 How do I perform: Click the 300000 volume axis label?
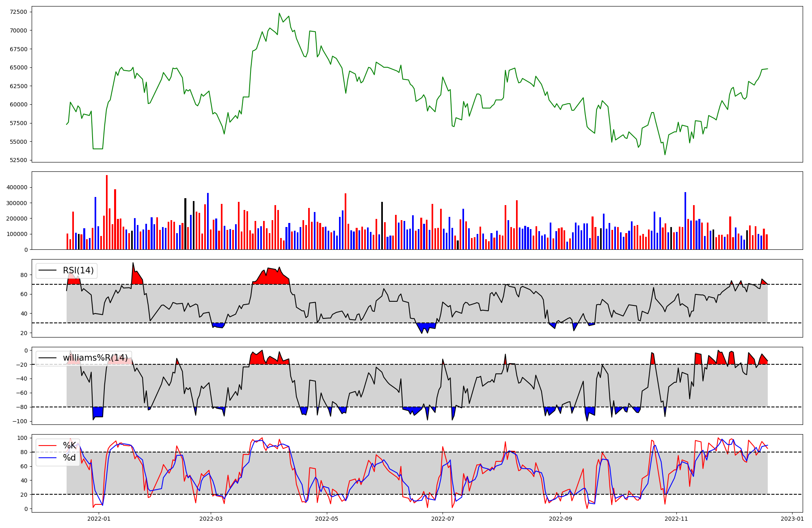click(x=17, y=203)
